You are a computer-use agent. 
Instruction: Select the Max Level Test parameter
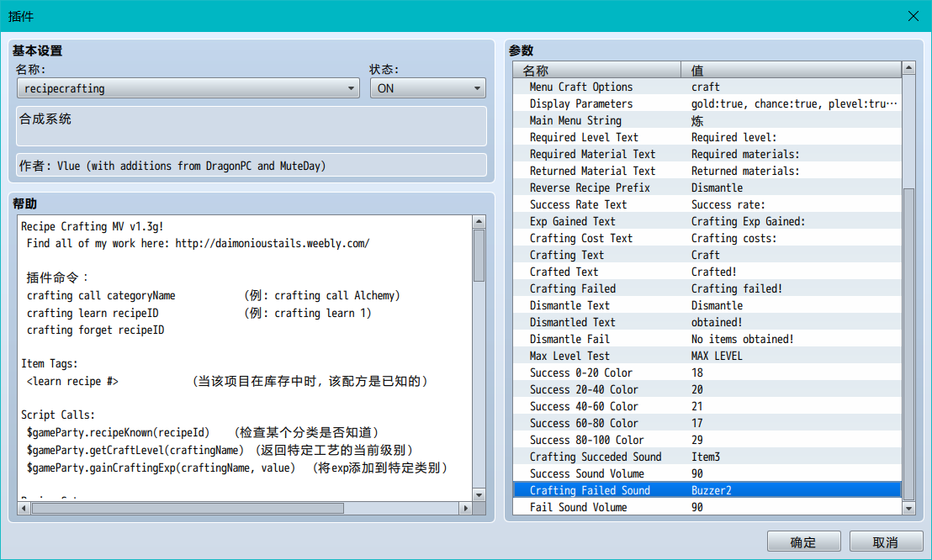tap(707, 356)
